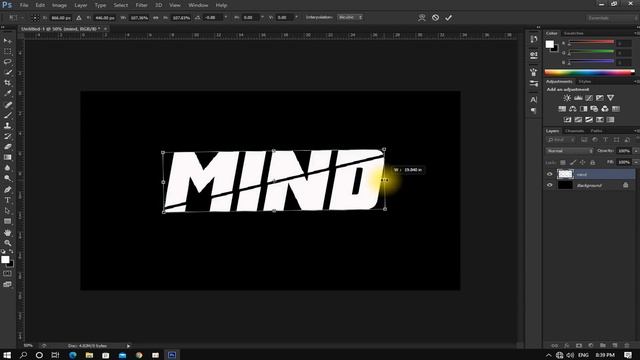Pick a color from the spectrum ramp
Viewport: 640px width, 360px height.
coord(590,73)
